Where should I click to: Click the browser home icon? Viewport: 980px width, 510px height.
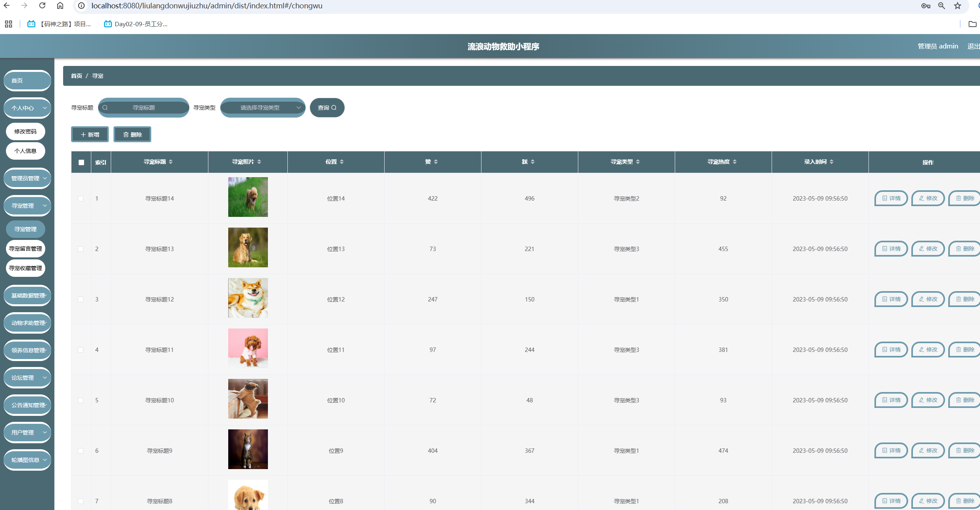(x=60, y=6)
